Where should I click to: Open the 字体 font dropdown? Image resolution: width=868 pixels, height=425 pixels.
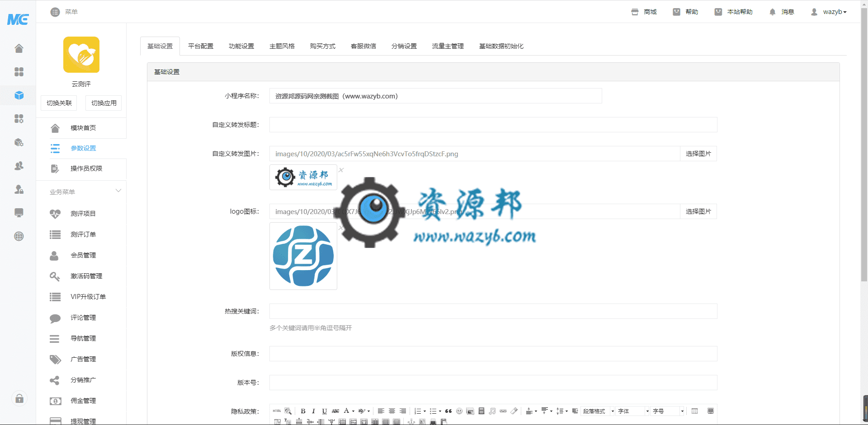coord(633,411)
